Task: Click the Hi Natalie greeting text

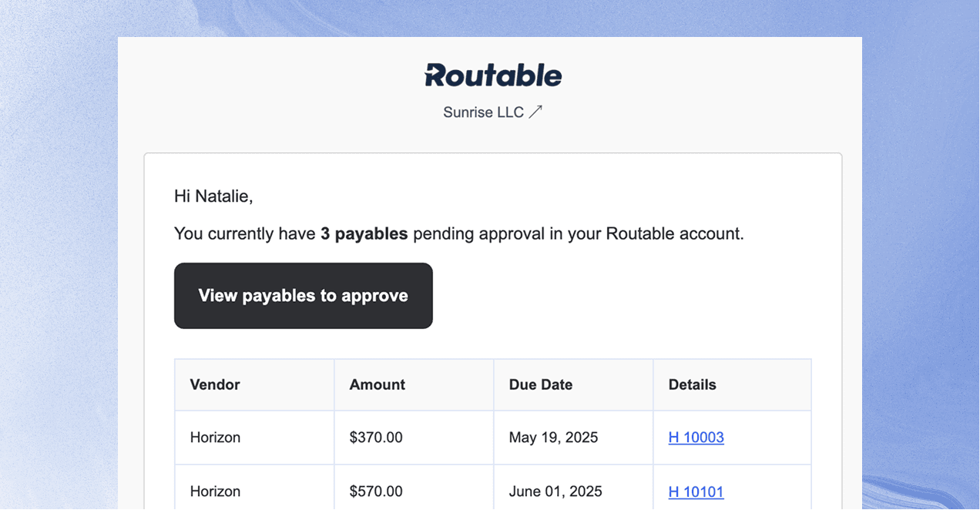Action: tap(213, 196)
